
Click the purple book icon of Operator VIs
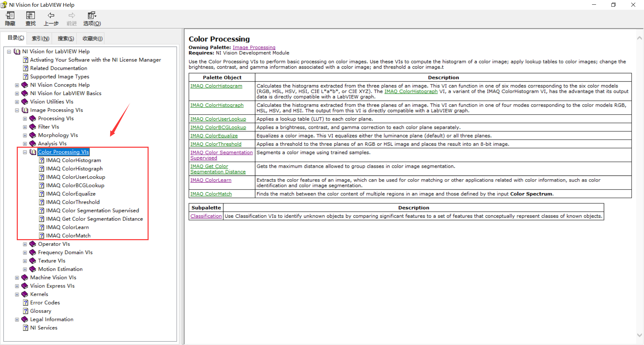[x=33, y=244]
